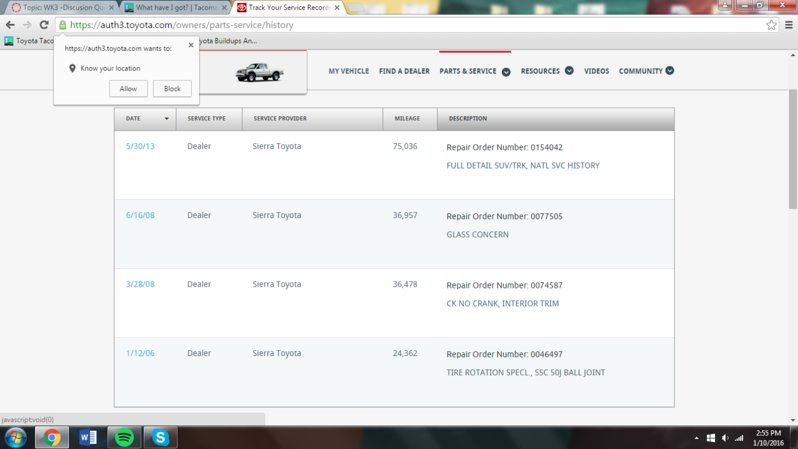The width and height of the screenshot is (798, 449).
Task: Click 'FULL DETAIL SUV/TRK, NATL SVC HISTORY' text
Action: 523,165
